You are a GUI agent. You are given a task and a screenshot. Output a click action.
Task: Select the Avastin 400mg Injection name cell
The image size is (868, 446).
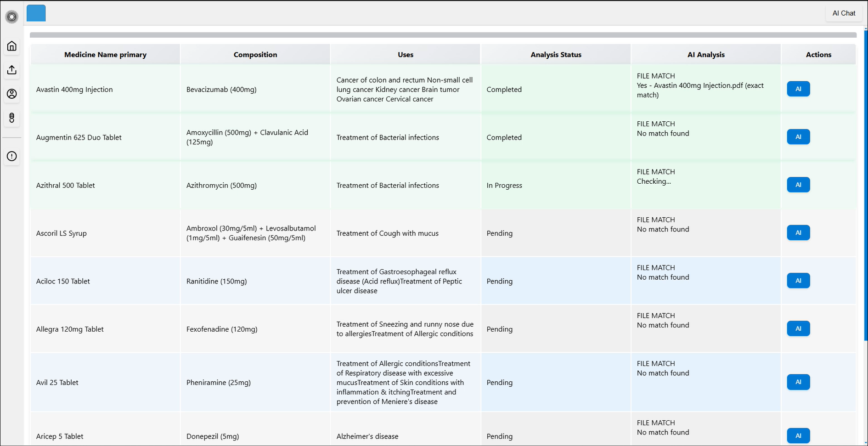click(x=105, y=90)
